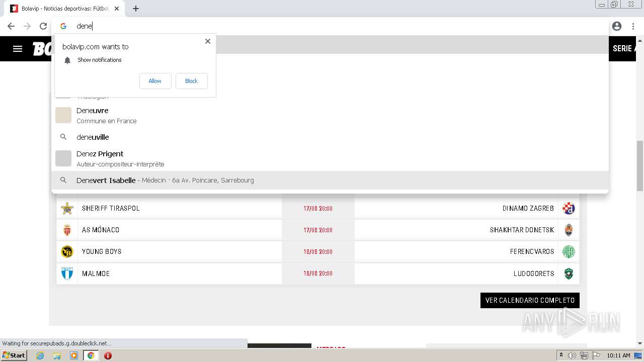The width and height of the screenshot is (644, 362).
Task: Open media player from taskbar
Action: (x=74, y=355)
